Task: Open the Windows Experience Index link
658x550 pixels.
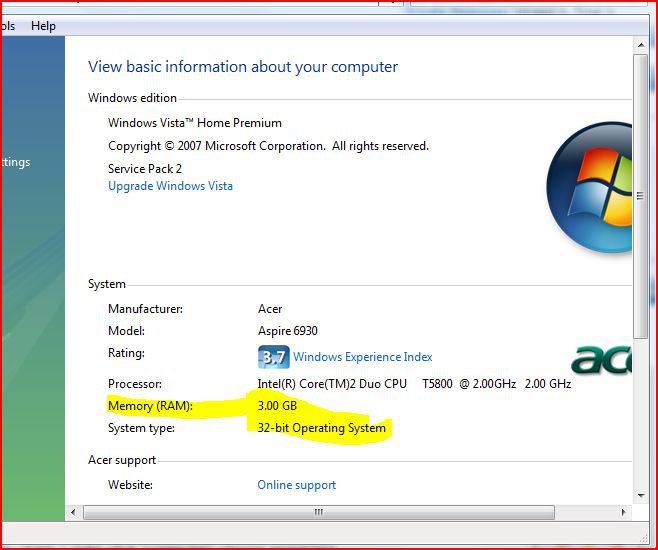Action: coord(363,357)
